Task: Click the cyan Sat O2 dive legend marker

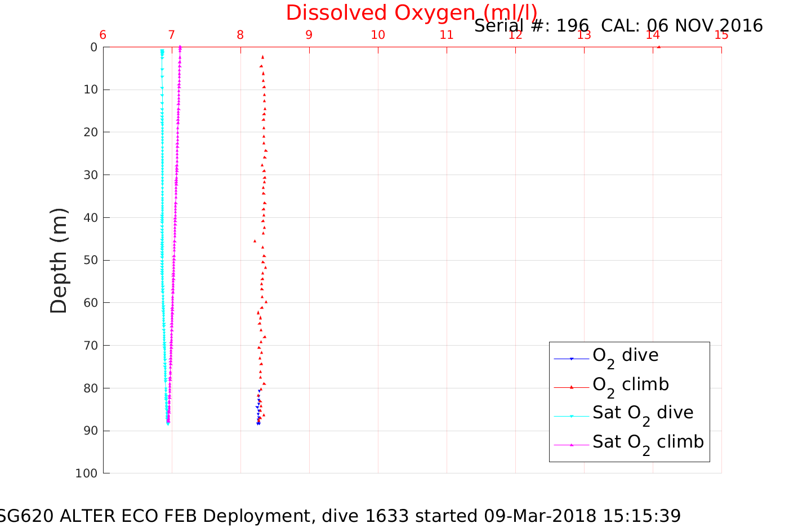Action: pyautogui.click(x=572, y=416)
